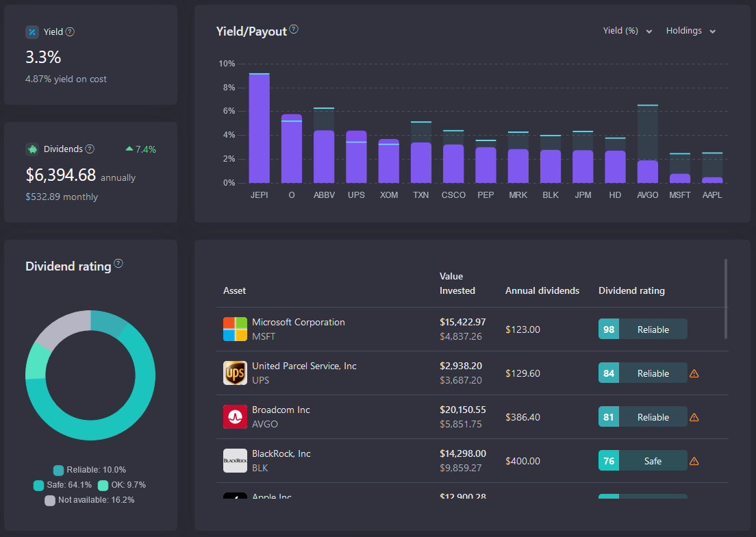756x537 pixels.
Task: Click the BlackRock logo icon
Action: (x=235, y=461)
